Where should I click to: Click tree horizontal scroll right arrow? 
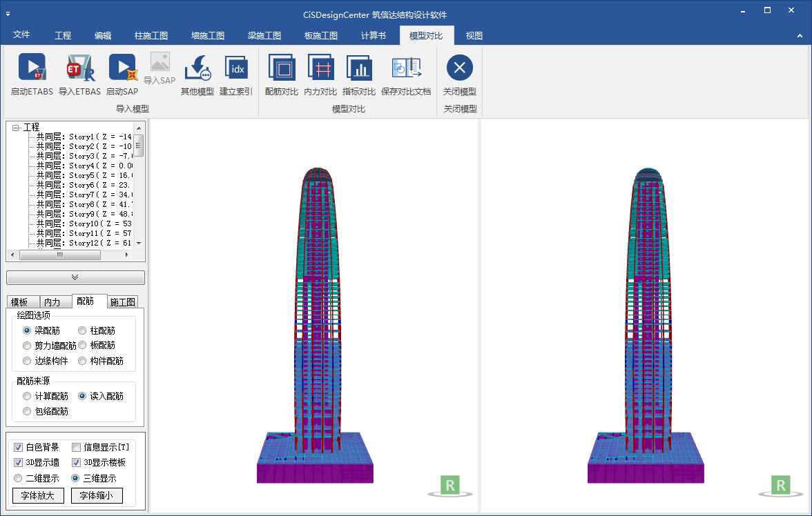127,255
